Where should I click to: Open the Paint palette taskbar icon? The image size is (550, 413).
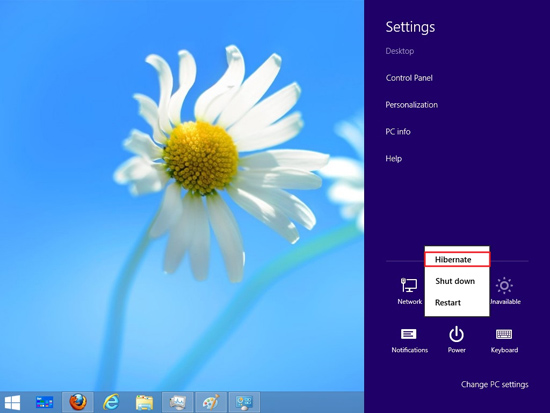click(x=211, y=402)
